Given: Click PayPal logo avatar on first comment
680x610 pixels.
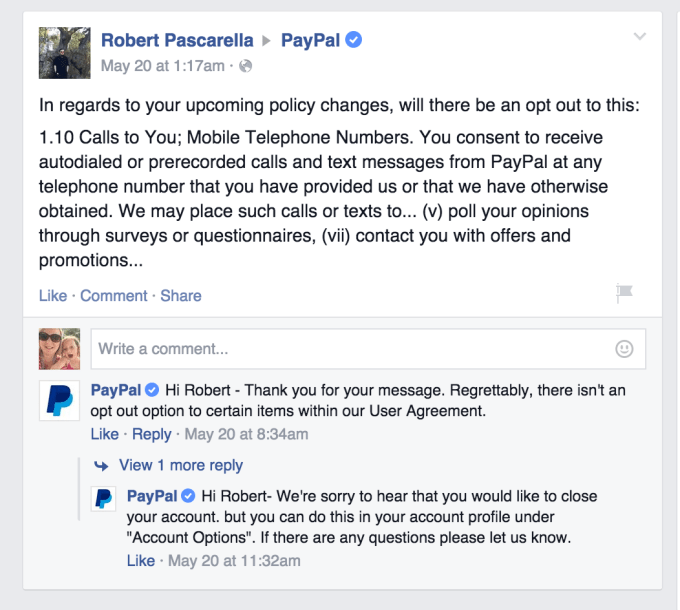Looking at the screenshot, I should point(59,401).
